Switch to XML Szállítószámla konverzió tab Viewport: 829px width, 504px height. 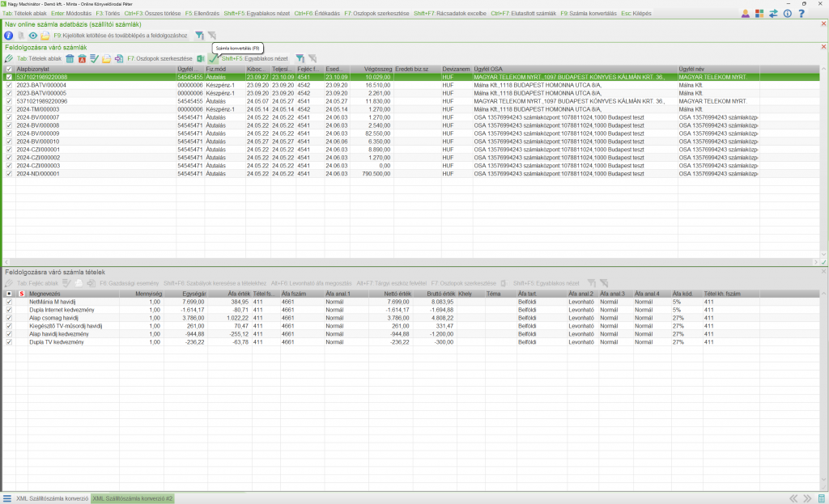52,498
